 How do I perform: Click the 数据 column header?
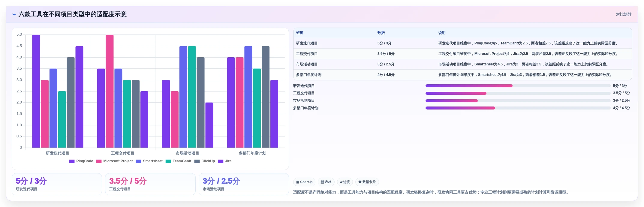tap(381, 33)
